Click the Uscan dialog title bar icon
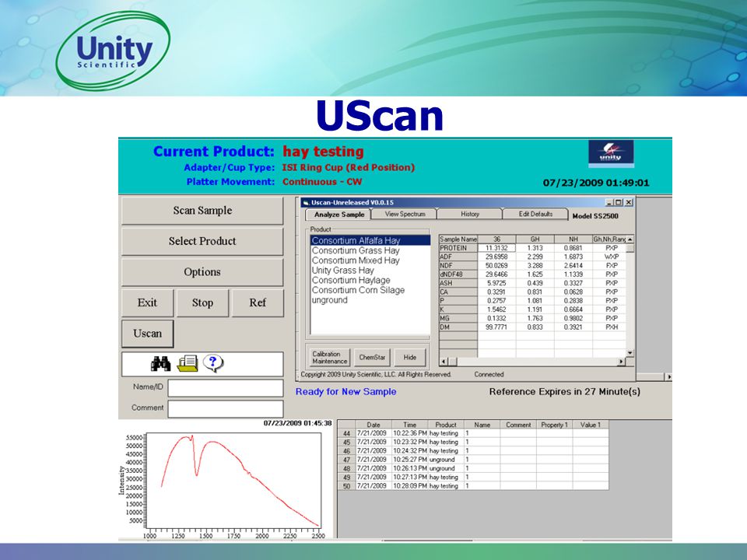 pos(306,202)
